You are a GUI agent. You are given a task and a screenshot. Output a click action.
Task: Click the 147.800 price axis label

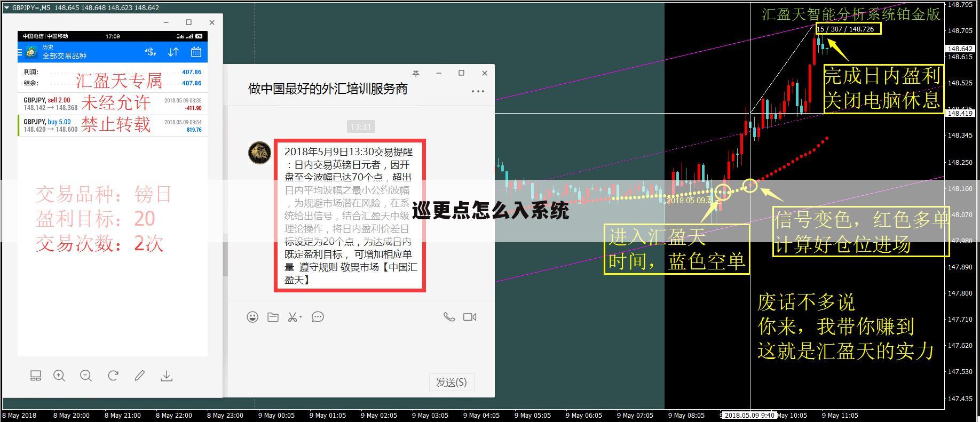pos(960,293)
